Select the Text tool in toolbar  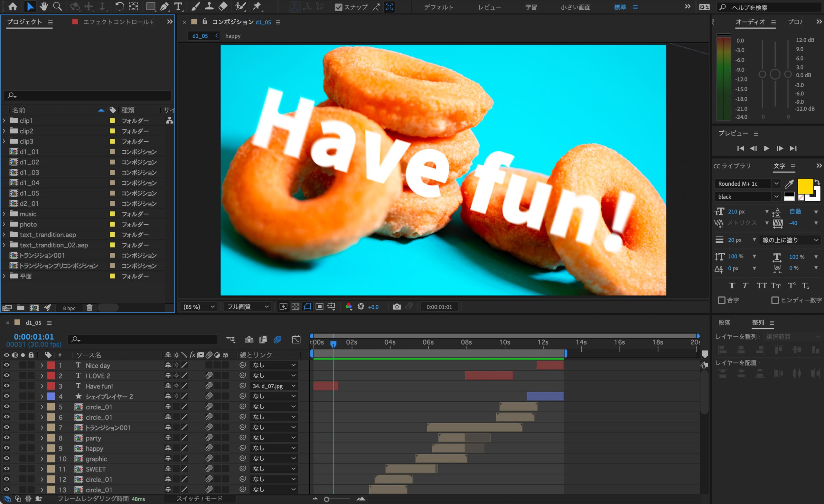pyautogui.click(x=178, y=7)
